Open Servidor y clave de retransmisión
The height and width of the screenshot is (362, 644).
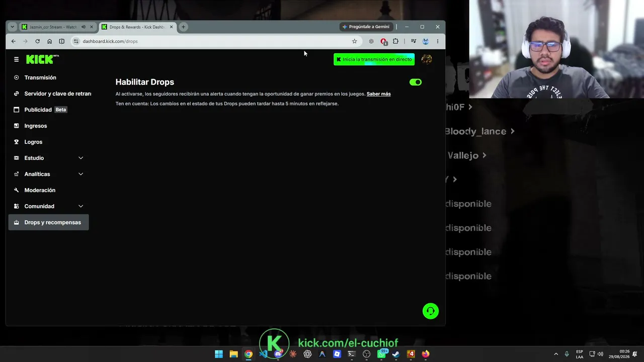[x=49, y=94]
